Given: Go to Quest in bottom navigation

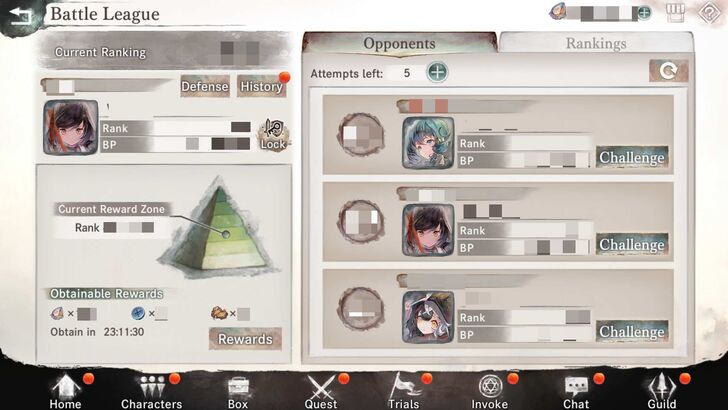Looking at the screenshot, I should [321, 392].
